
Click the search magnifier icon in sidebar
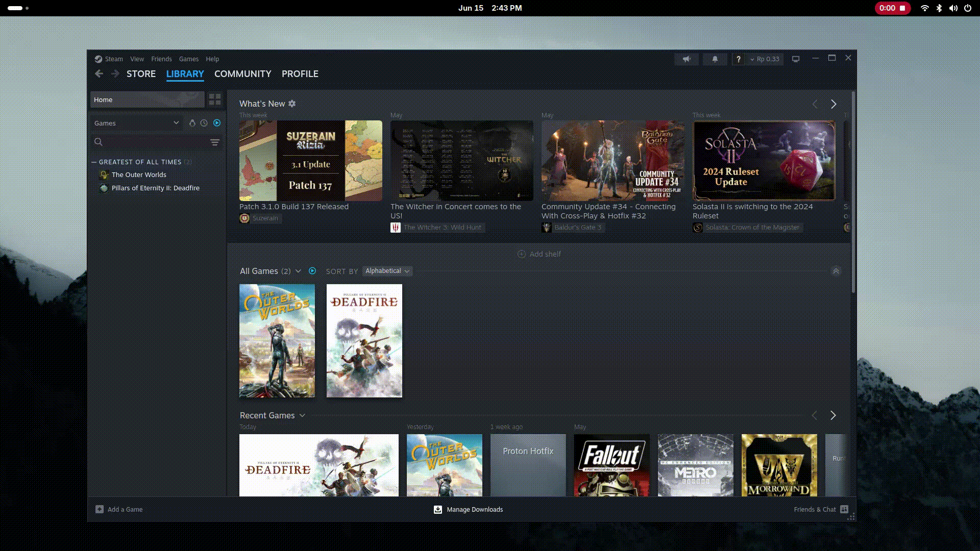[99, 142]
